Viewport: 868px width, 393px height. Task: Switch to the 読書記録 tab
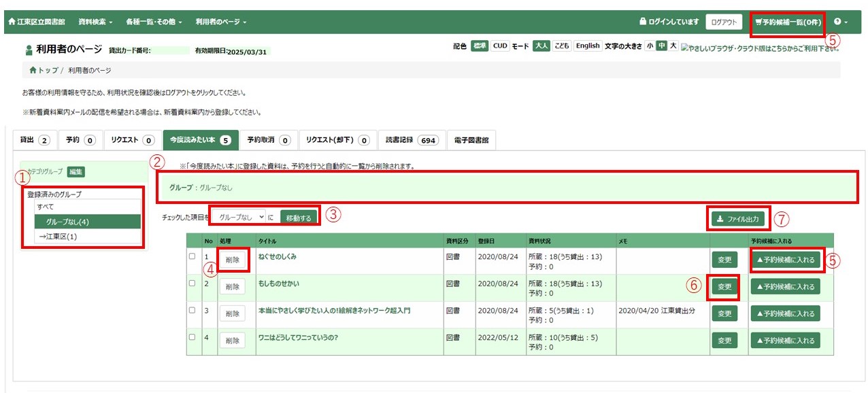(x=412, y=140)
